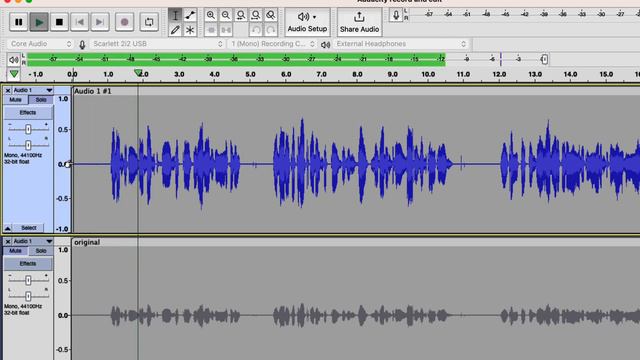The width and height of the screenshot is (640, 360).
Task: Click the Undo arrow icon
Action: 256,30
